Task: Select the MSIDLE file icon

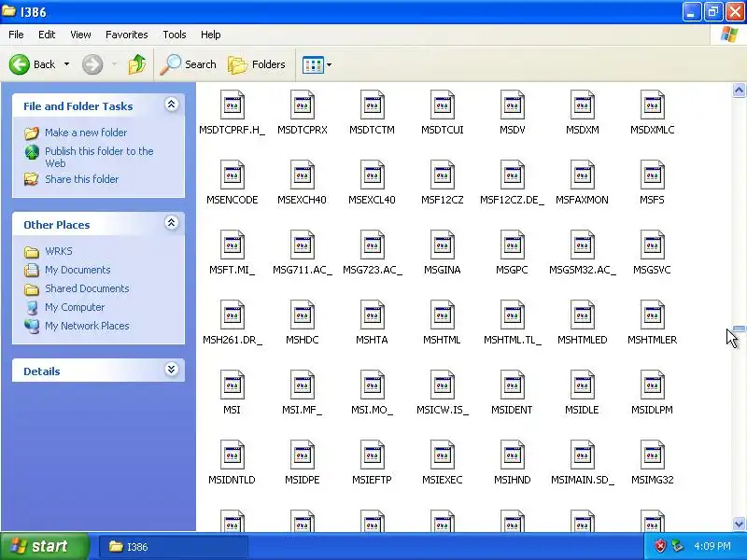Action: click(582, 385)
